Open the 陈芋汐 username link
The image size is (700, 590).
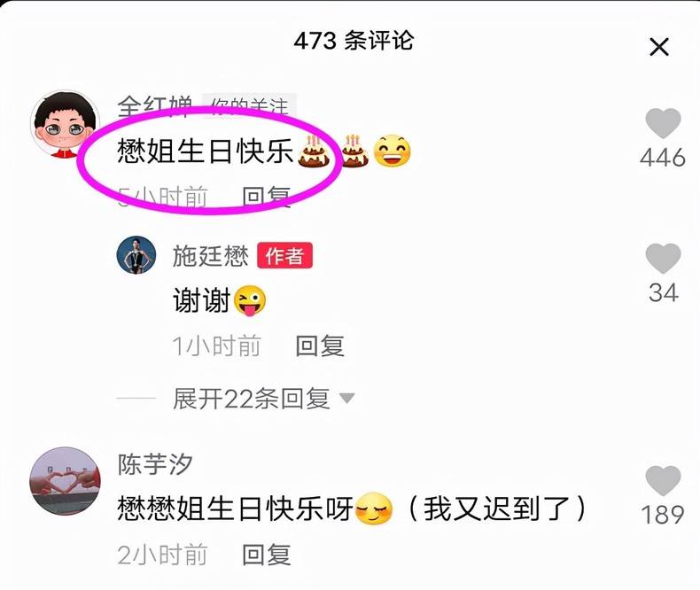point(155,464)
